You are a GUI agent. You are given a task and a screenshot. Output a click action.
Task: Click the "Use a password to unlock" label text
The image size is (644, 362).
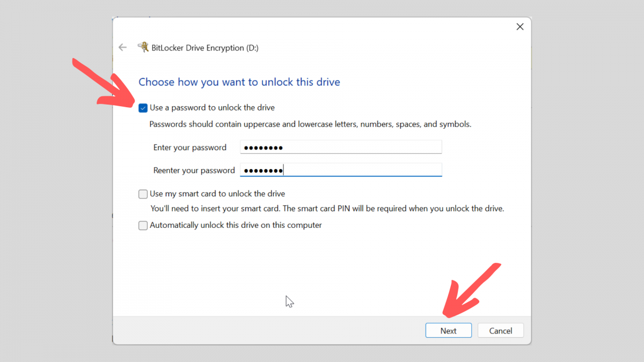[x=212, y=108]
